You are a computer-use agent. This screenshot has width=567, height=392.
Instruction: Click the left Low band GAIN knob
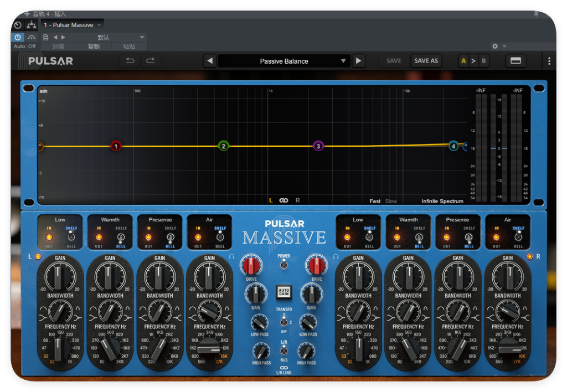click(60, 277)
